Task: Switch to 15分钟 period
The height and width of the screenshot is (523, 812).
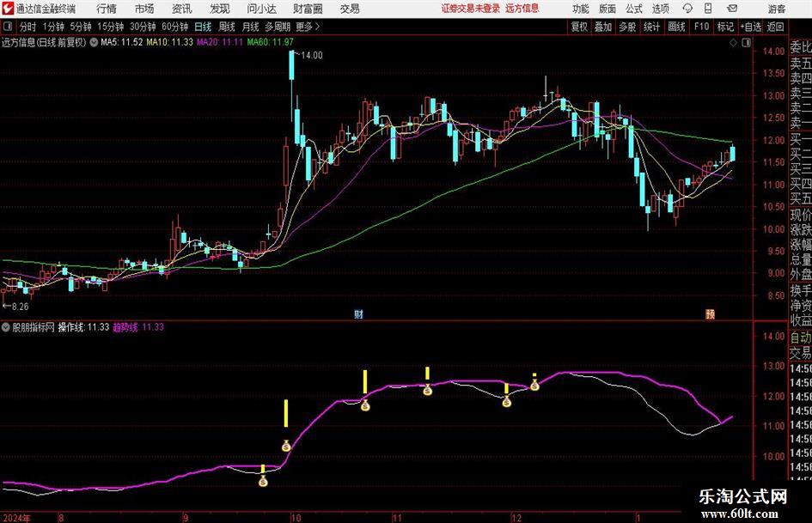Action: coord(110,27)
